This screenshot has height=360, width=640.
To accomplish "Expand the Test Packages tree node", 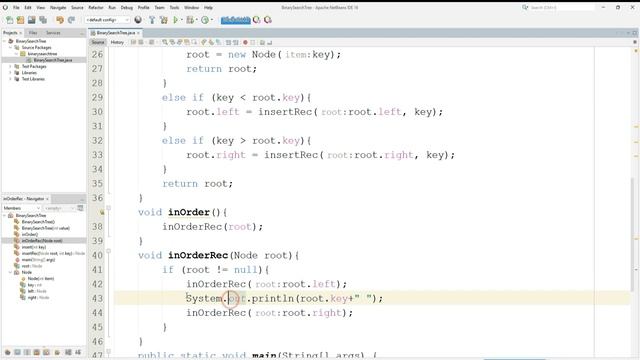I will (x=11, y=66).
